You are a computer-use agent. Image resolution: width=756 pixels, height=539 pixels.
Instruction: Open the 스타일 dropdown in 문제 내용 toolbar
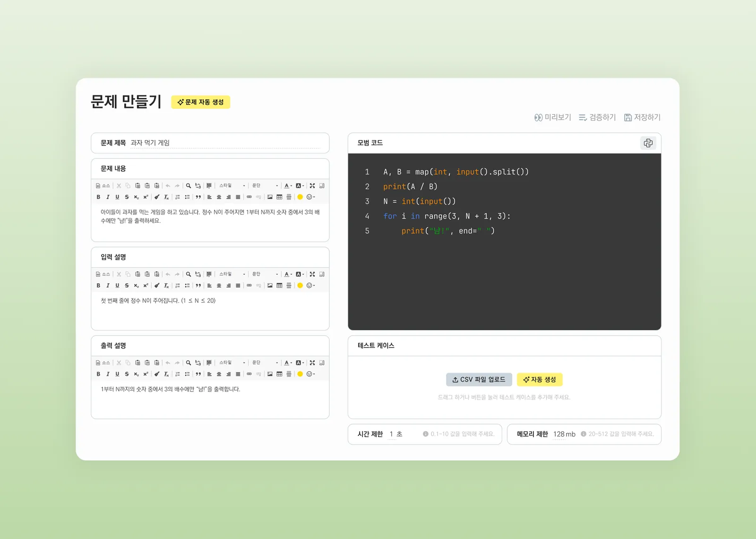[x=232, y=186]
